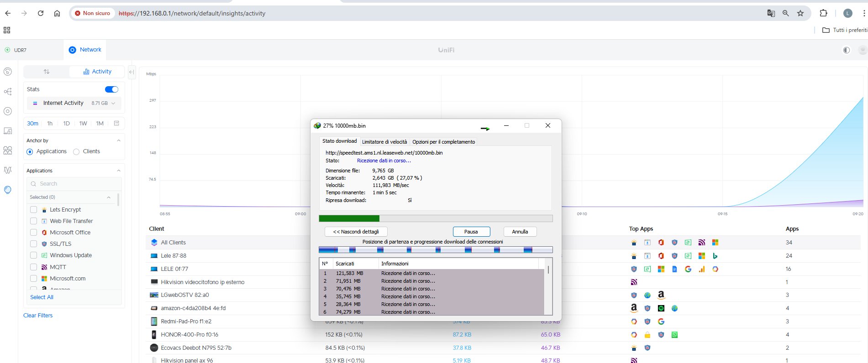This screenshot has width=868, height=363.
Task: Toggle the UniFi dark mode icon
Action: pyautogui.click(x=846, y=50)
